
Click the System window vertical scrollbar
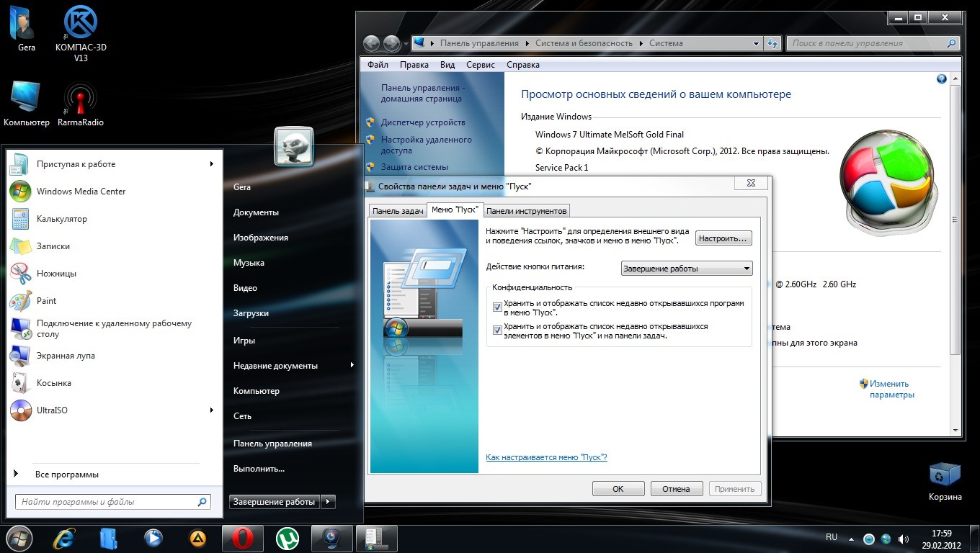[955, 220]
